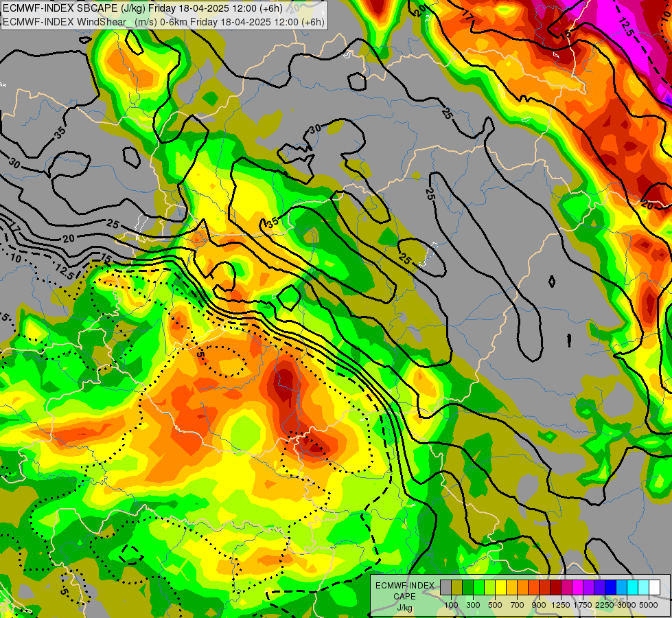The width and height of the screenshot is (672, 618).
Task: Select the pure blue legend swatch
Action: coord(611,588)
